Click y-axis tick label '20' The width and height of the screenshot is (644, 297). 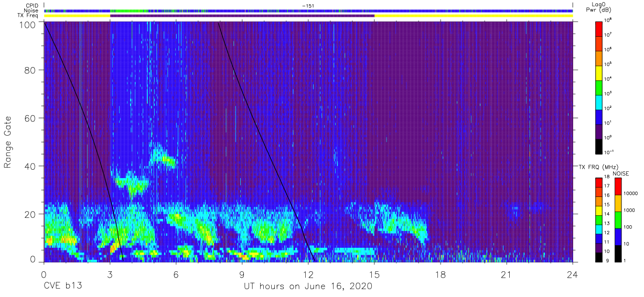click(x=31, y=214)
